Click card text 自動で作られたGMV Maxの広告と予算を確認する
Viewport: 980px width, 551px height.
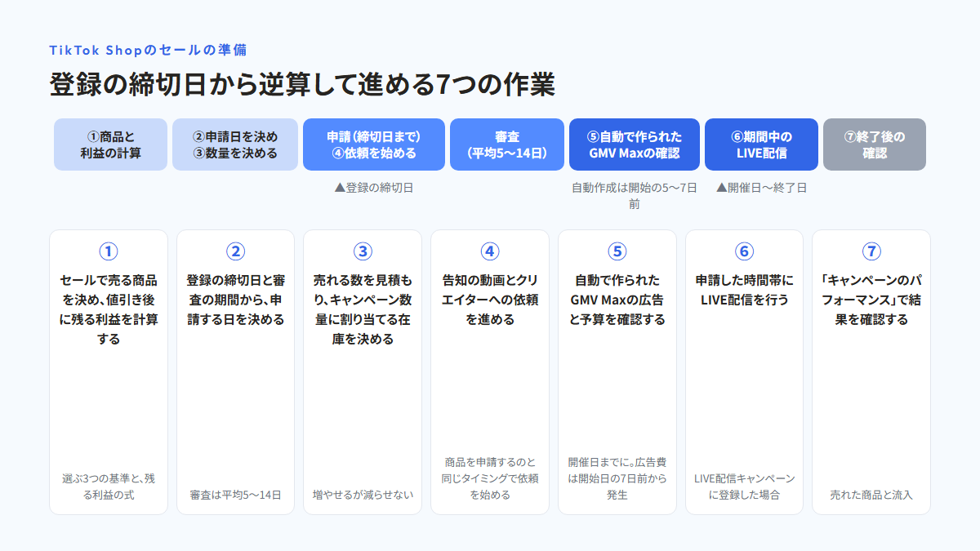[617, 300]
